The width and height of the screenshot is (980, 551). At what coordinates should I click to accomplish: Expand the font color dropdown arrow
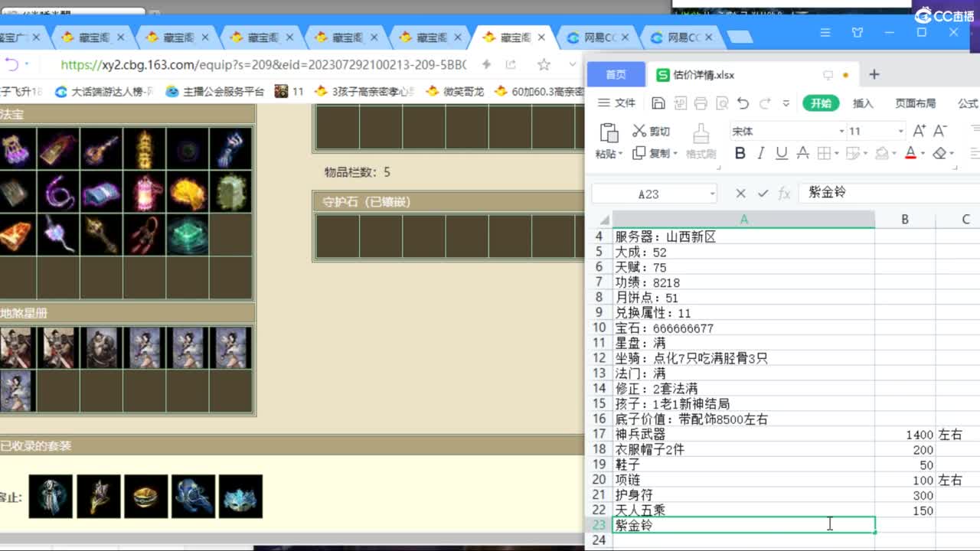pyautogui.click(x=923, y=154)
